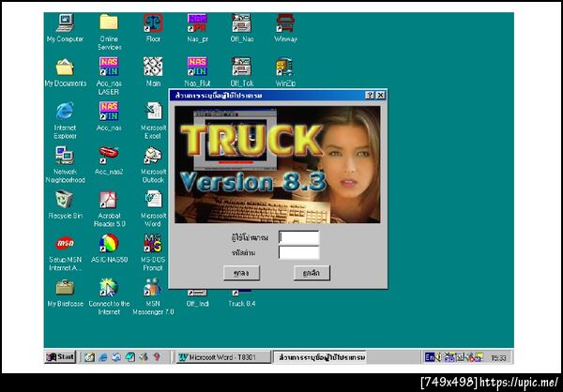Confirm login with the ตกลง button
This screenshot has height=392, width=563.
(241, 273)
